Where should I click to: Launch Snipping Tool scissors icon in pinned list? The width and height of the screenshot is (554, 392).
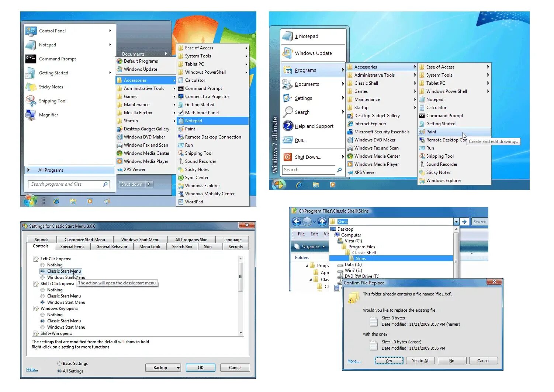coord(31,101)
